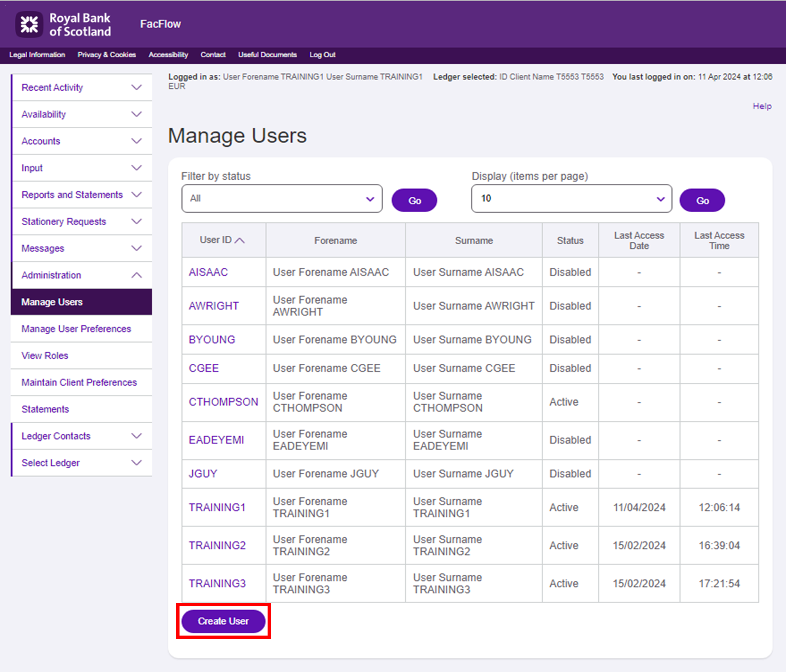786x672 pixels.
Task: Click the Log Out link
Action: (322, 55)
